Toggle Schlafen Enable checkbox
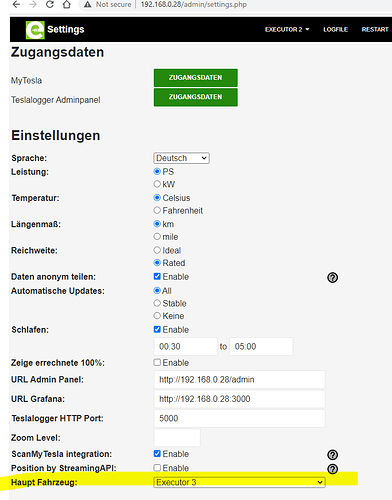Screen dimensions: 392x500 pos(157,329)
